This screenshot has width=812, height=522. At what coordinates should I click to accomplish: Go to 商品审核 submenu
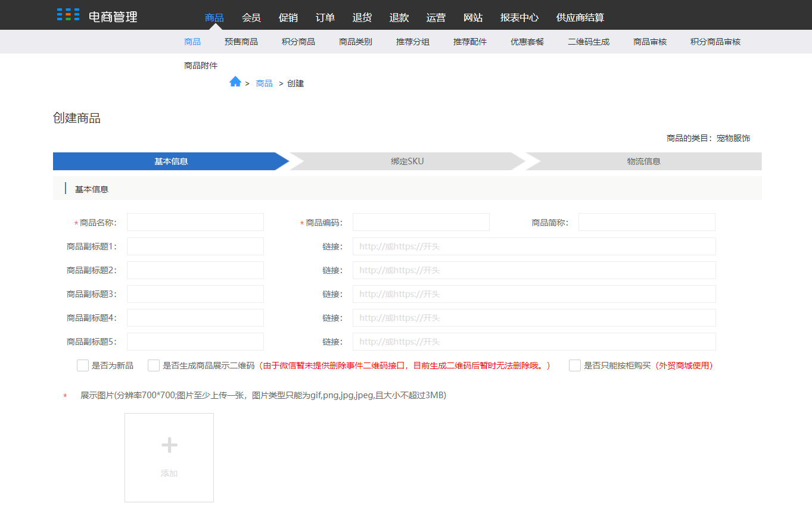[650, 42]
